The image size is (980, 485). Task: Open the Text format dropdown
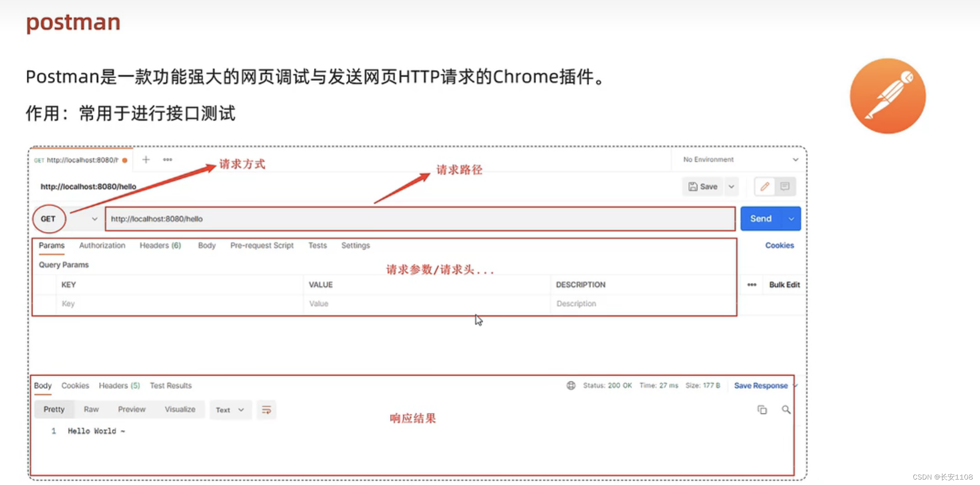point(230,410)
